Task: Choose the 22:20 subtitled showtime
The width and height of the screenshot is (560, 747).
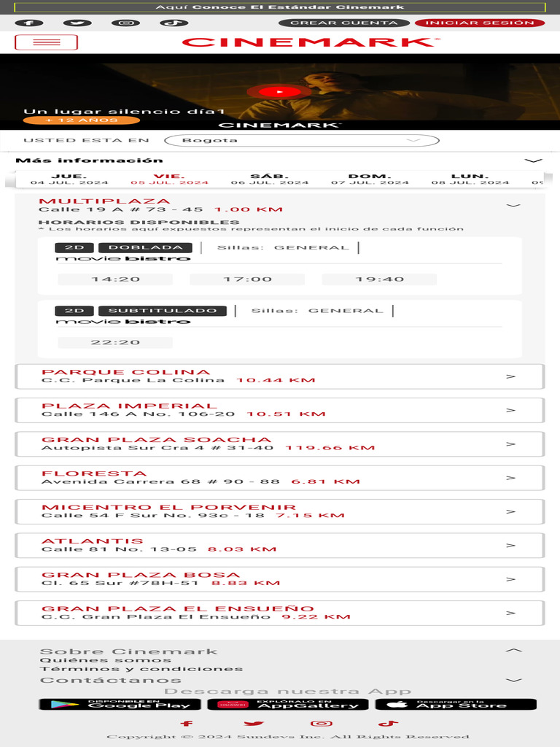Action: click(115, 343)
